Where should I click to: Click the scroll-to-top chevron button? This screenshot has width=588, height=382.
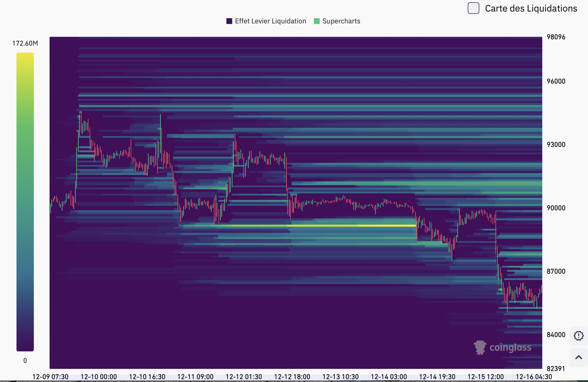tap(579, 357)
